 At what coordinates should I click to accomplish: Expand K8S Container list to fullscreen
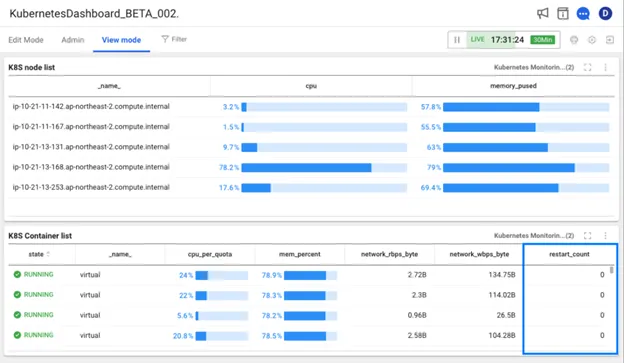587,236
